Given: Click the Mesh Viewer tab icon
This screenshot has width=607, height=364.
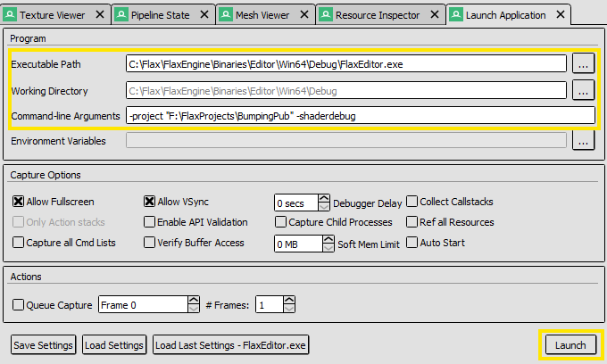Looking at the screenshot, I should pos(225,14).
